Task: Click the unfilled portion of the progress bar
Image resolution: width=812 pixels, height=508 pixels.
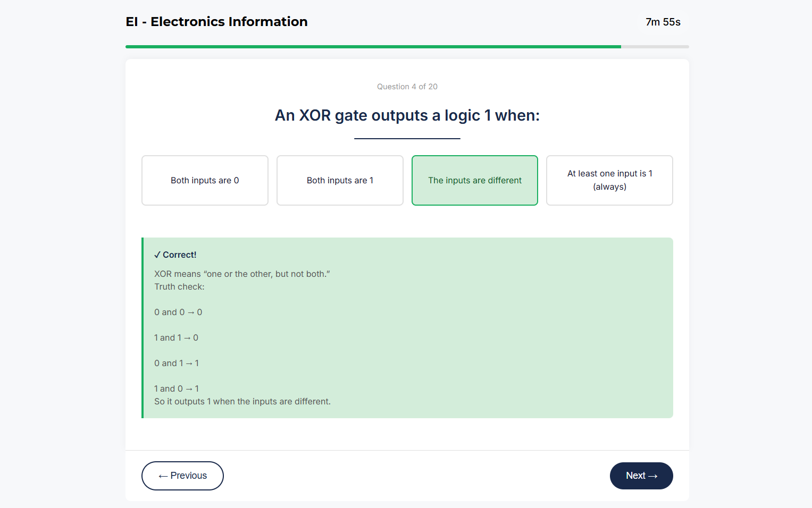Action: click(x=654, y=46)
